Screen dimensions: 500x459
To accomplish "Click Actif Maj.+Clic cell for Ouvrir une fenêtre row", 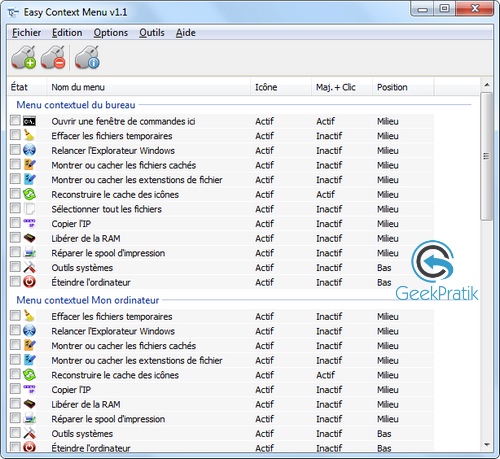I will 326,121.
